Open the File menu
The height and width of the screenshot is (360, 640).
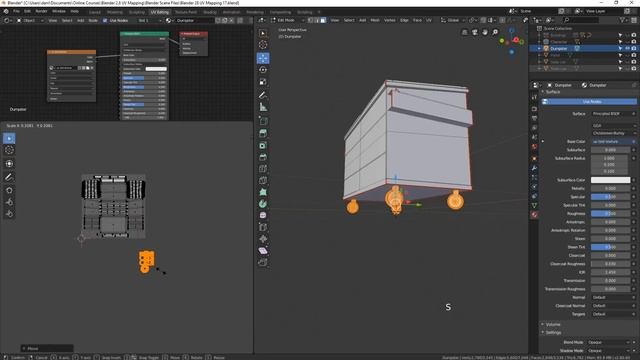pos(16,11)
